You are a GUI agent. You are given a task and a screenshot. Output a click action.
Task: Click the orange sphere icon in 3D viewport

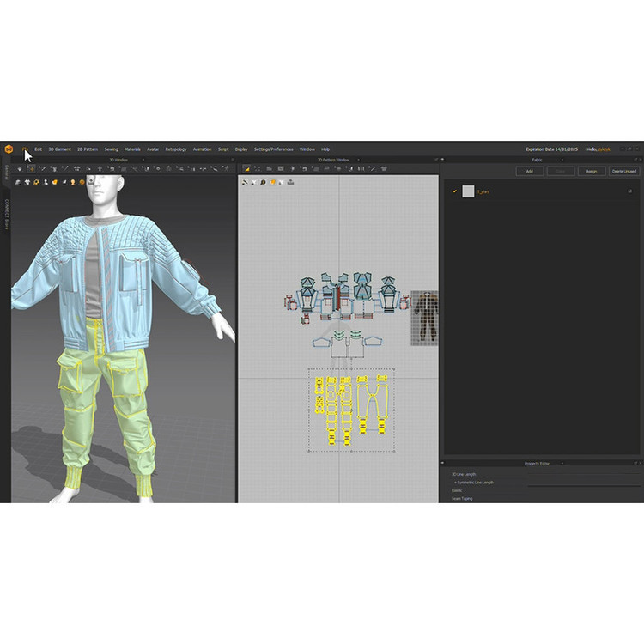click(x=82, y=182)
